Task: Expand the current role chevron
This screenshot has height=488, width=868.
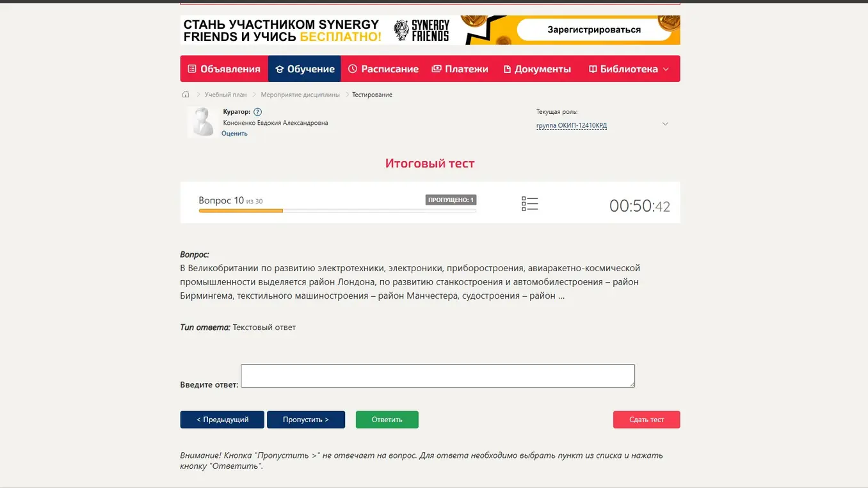Action: [665, 124]
